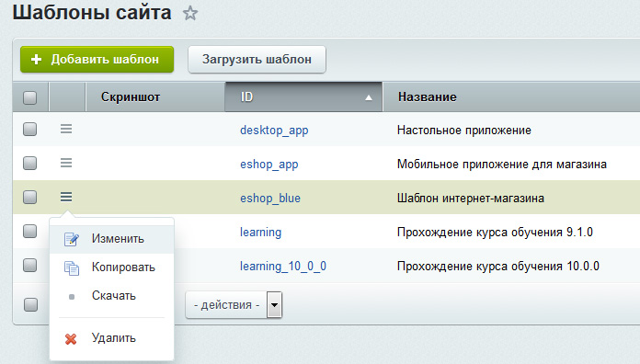Click text Прохождение курса обучения 9.1.0
Screen dimensions: 640x364
click(495, 233)
